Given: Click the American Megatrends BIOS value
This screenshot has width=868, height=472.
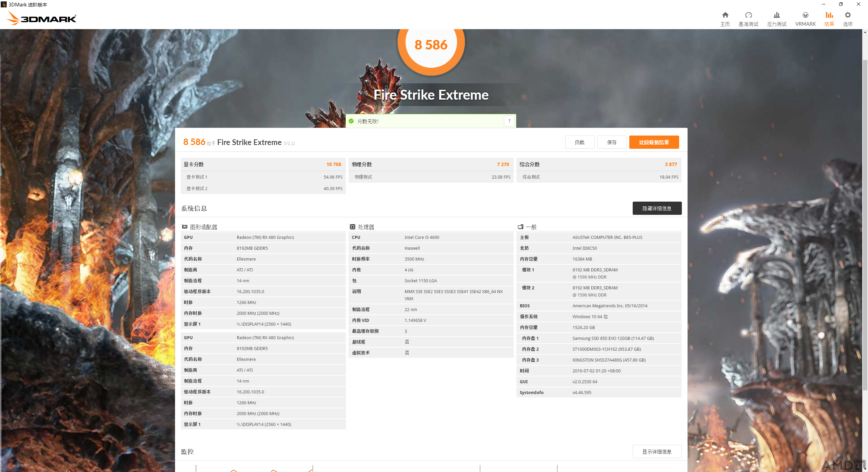Looking at the screenshot, I should [610, 306].
